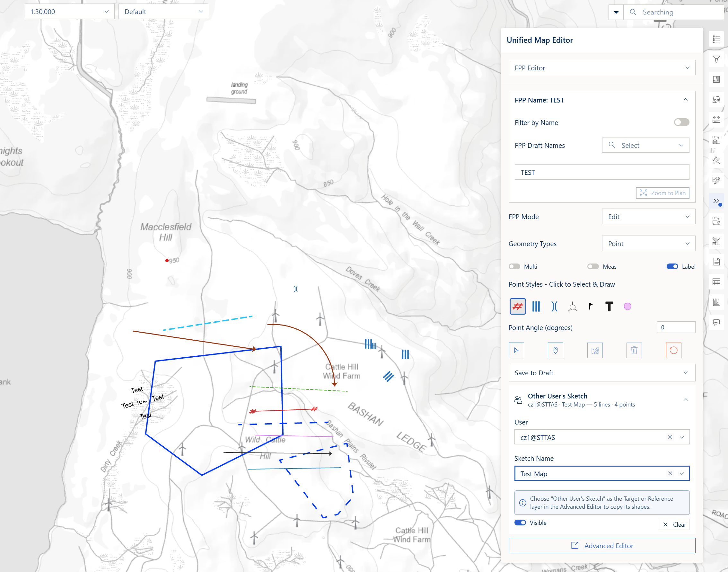Turn off the Label toggle

(672, 267)
